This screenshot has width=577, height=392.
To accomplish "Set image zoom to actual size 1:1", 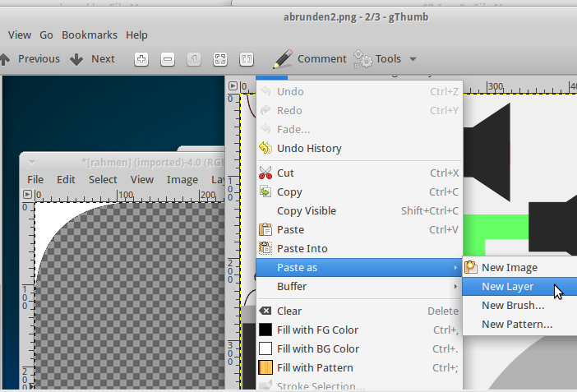I will pyautogui.click(x=194, y=59).
